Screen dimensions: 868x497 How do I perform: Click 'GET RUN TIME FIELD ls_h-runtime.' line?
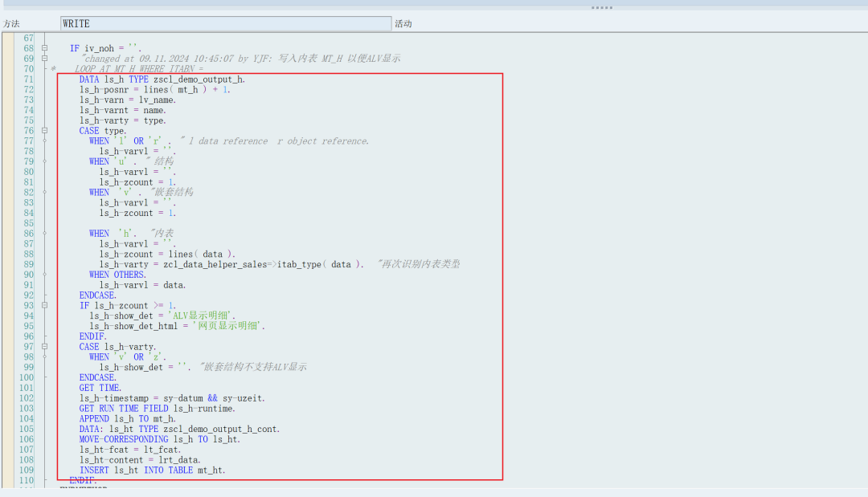click(x=158, y=409)
